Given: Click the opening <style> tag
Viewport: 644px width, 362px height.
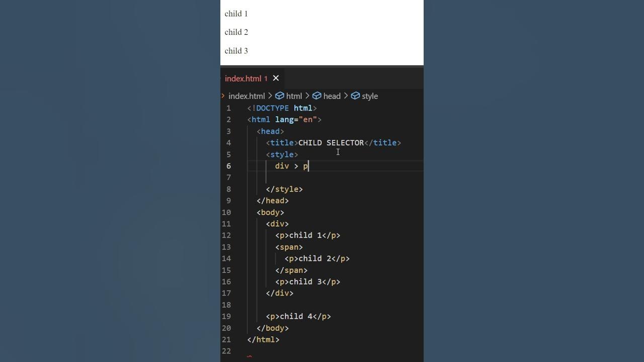Looking at the screenshot, I should tap(282, 154).
